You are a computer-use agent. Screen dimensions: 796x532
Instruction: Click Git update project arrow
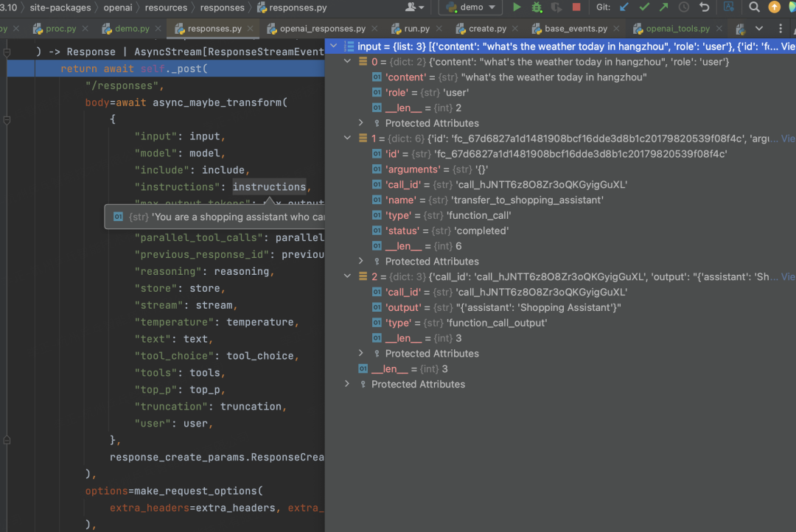coord(624,7)
